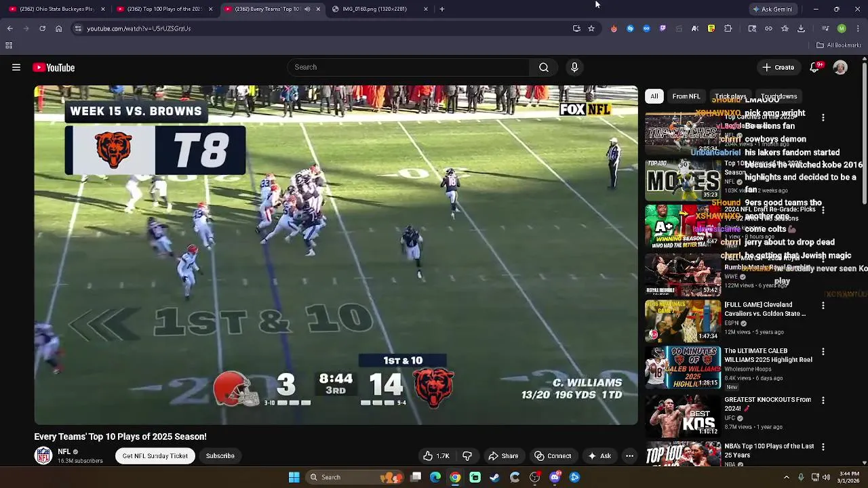This screenshot has height=488, width=868.
Task: Mute the Every Teams' Top 10 tab audio
Action: [x=307, y=9]
